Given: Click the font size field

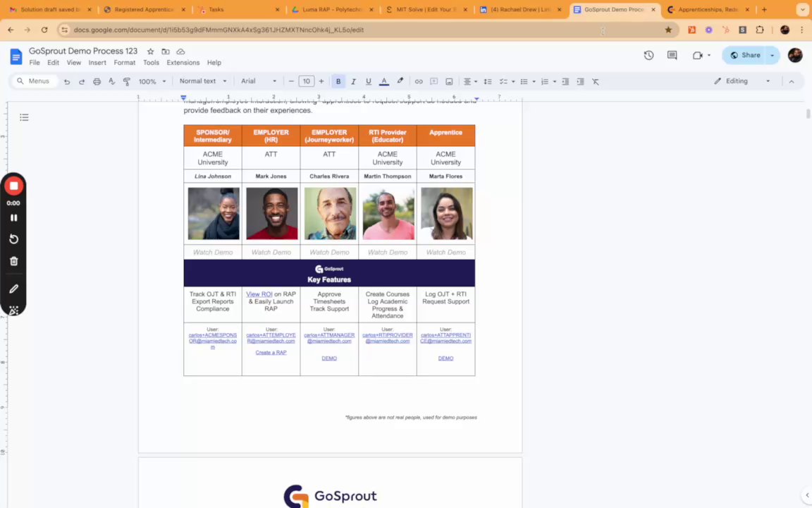Looking at the screenshot, I should click(306, 81).
